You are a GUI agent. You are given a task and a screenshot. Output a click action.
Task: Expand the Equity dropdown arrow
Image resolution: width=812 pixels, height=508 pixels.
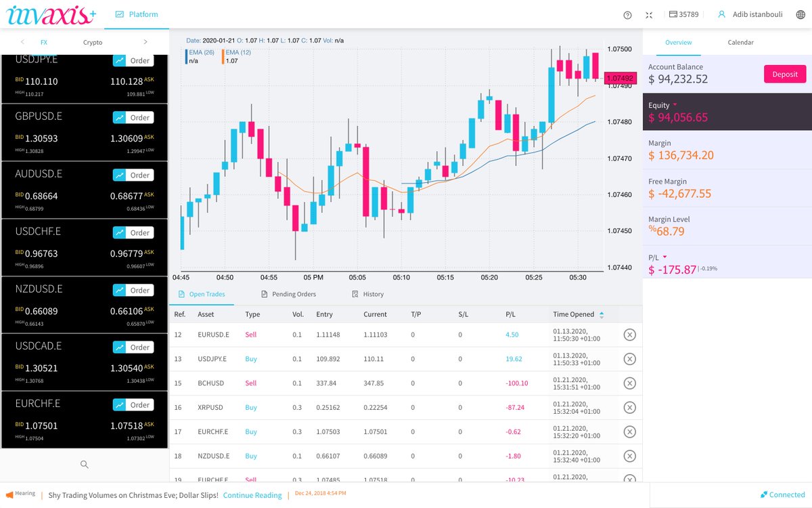pyautogui.click(x=675, y=105)
